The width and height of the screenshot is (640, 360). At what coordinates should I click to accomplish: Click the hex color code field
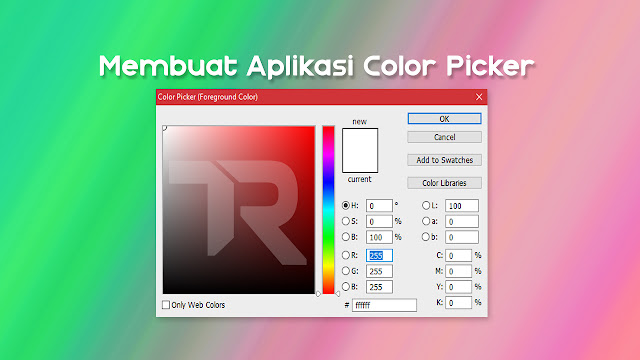[384, 305]
